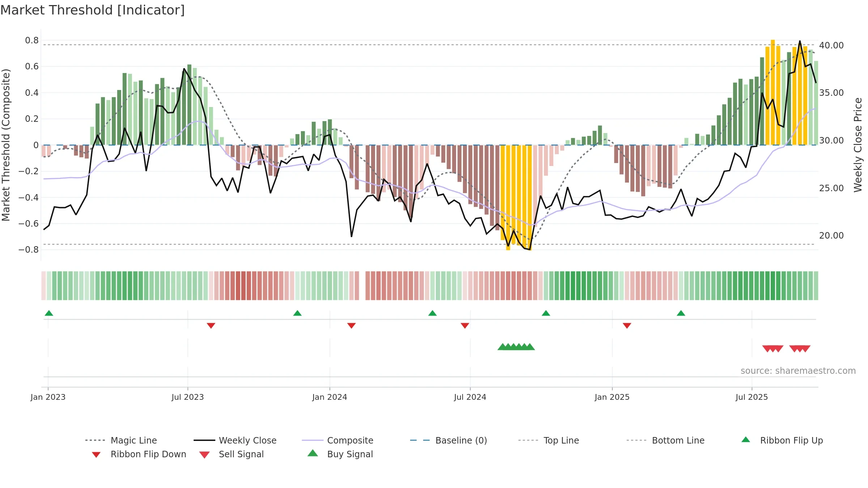
Task: Toggle Ribbon Flip Up legend entry
Action: [782, 440]
